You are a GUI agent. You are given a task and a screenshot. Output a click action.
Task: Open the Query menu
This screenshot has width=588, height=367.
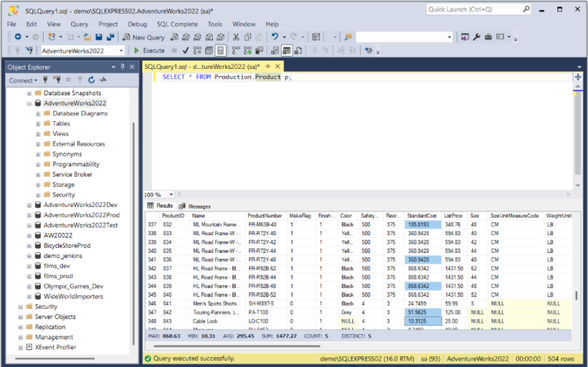click(x=80, y=24)
